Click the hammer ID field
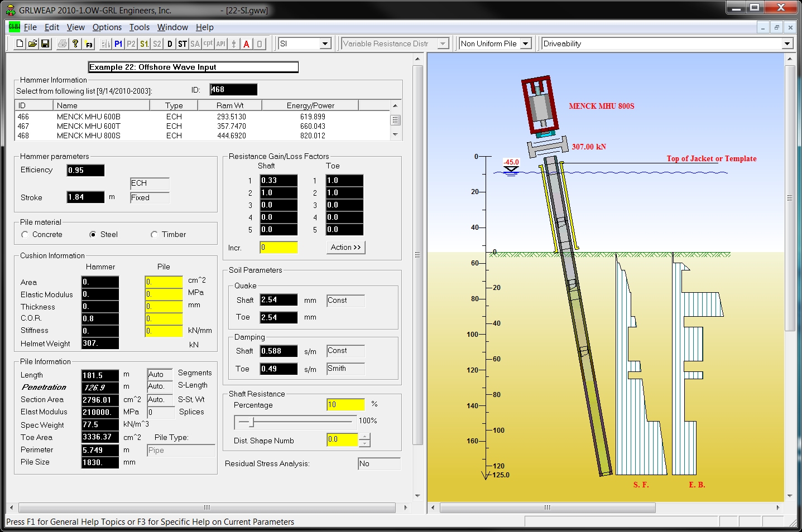The width and height of the screenshot is (802, 532). [x=233, y=89]
